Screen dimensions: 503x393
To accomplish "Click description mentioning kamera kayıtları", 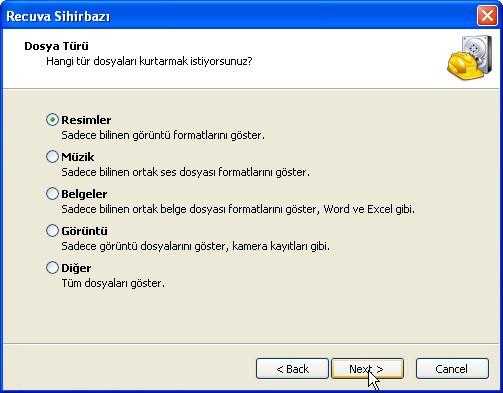I will 195,246.
